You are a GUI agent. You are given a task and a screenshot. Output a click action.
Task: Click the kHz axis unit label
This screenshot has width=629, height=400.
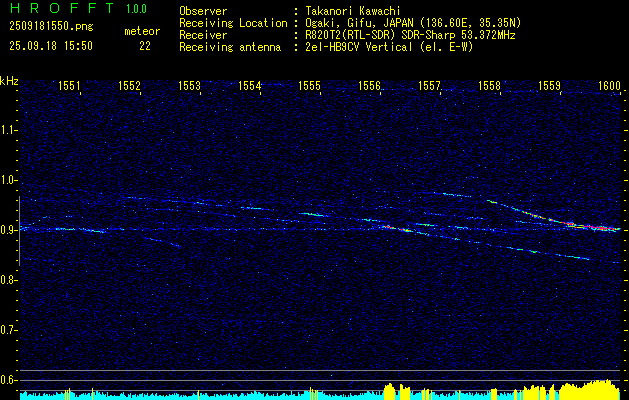(x=9, y=81)
